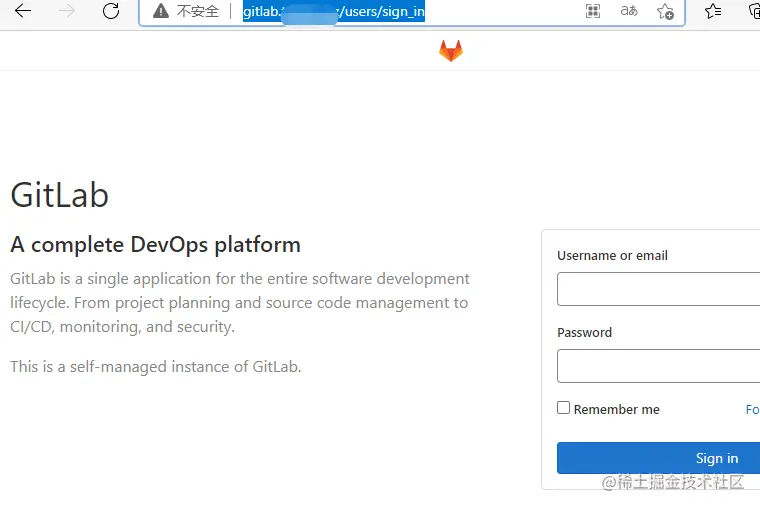Click the not-secure warning triangle icon
This screenshot has width=760, height=507.
[161, 11]
